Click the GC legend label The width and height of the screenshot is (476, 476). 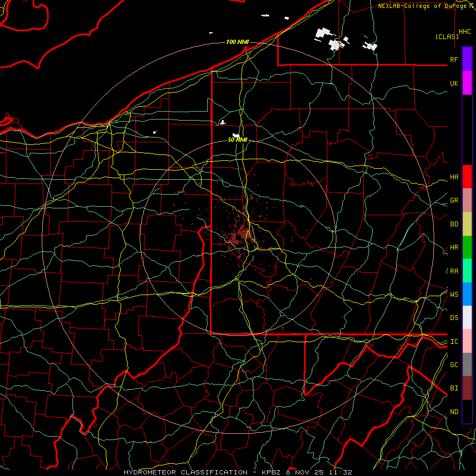[x=454, y=365]
